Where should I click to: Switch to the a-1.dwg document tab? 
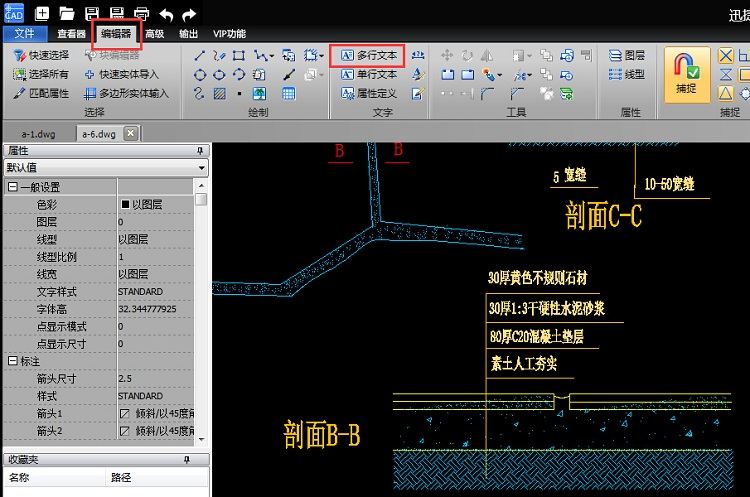(x=39, y=133)
